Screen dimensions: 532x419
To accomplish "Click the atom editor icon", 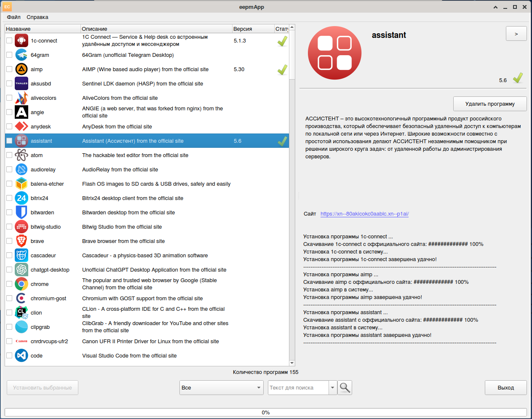I will (x=21, y=155).
